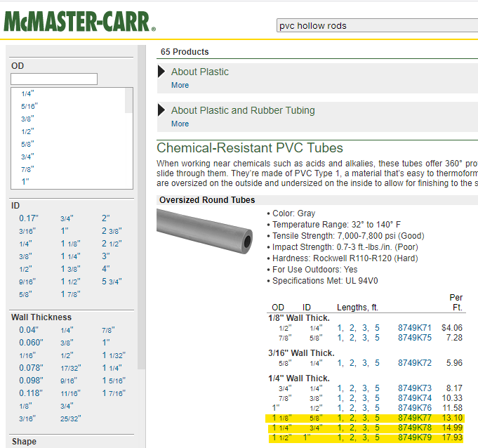Click the Shape filter heading
The height and width of the screenshot is (448, 478).
tap(24, 442)
